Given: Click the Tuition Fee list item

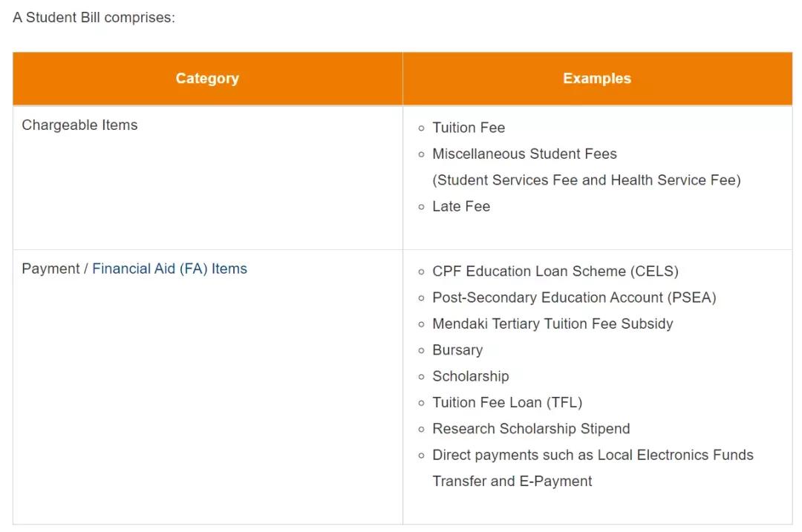Looking at the screenshot, I should (469, 128).
